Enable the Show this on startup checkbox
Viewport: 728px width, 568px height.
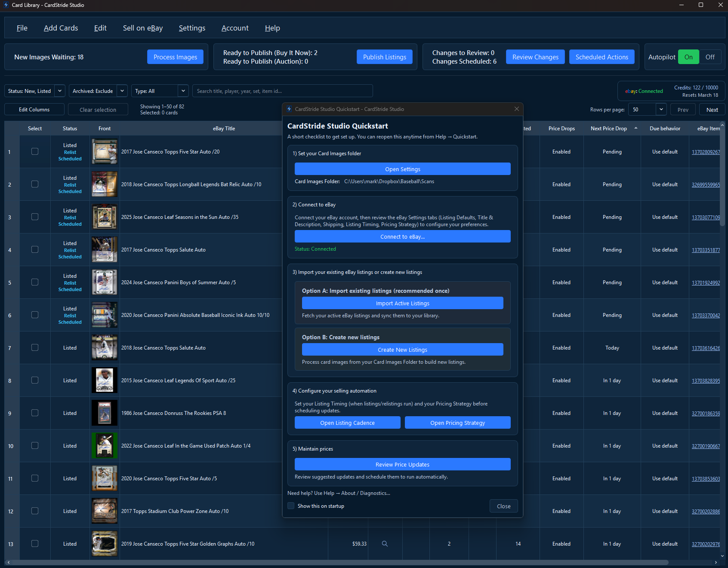pyautogui.click(x=291, y=506)
